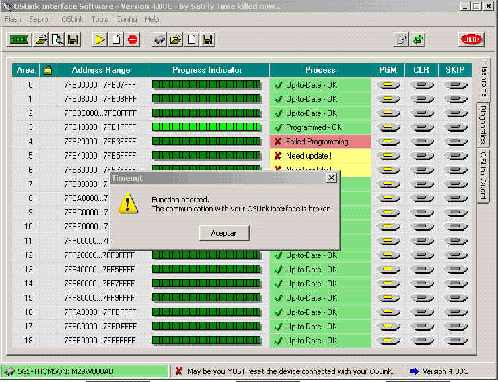The image size is (498, 382).
Task: Click the page icon left of the green device icon
Action: (x=402, y=40)
